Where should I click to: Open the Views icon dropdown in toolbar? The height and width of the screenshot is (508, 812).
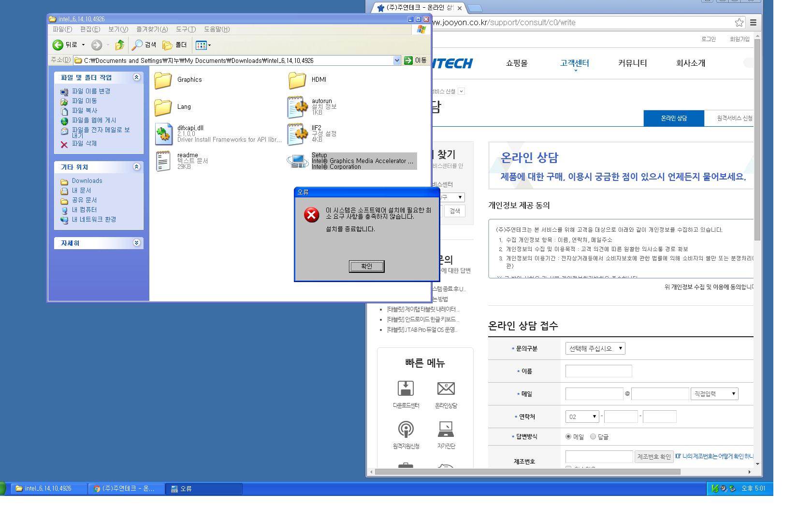pyautogui.click(x=203, y=45)
